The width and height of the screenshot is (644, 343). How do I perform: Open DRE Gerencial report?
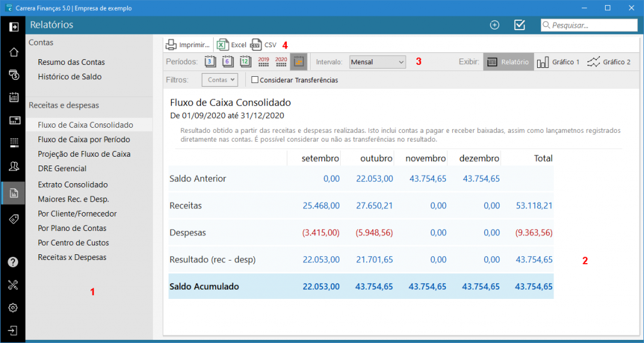pos(62,169)
